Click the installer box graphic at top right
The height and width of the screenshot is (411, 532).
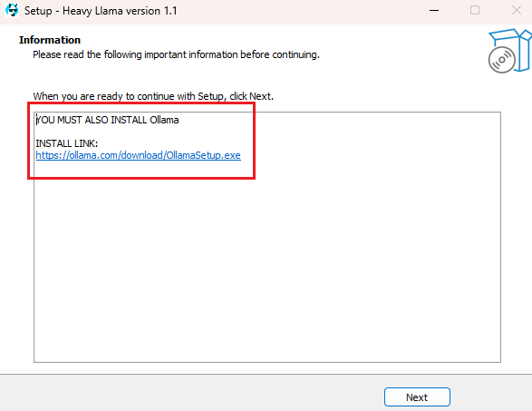coord(510,51)
